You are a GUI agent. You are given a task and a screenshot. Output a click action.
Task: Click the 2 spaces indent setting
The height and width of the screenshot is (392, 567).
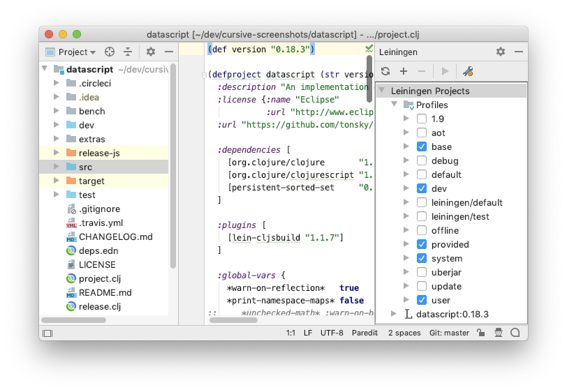pyautogui.click(x=404, y=333)
